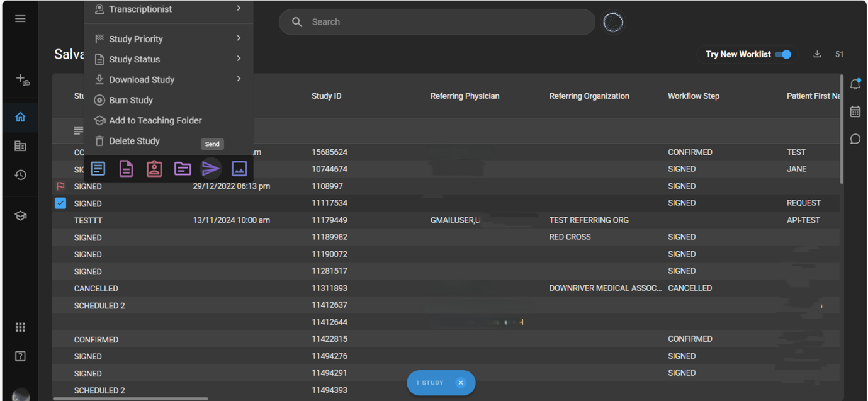
Task: Open the image viewer icon in quick toolbar
Action: pos(239,169)
